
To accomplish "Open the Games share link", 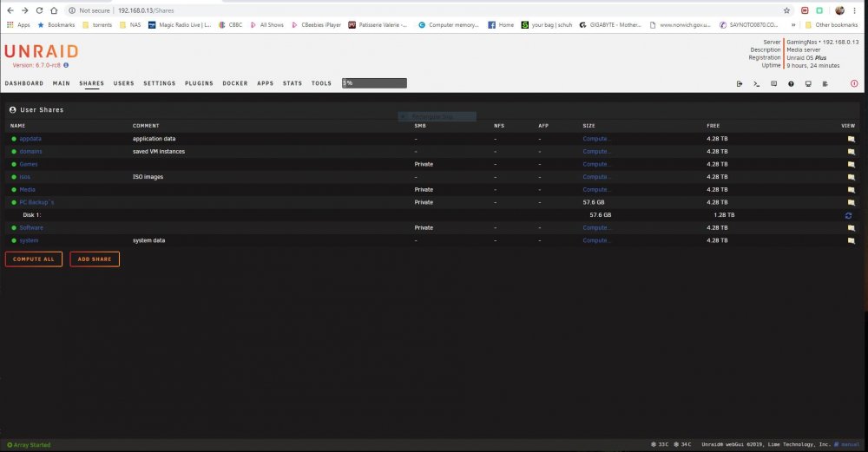I will point(29,164).
